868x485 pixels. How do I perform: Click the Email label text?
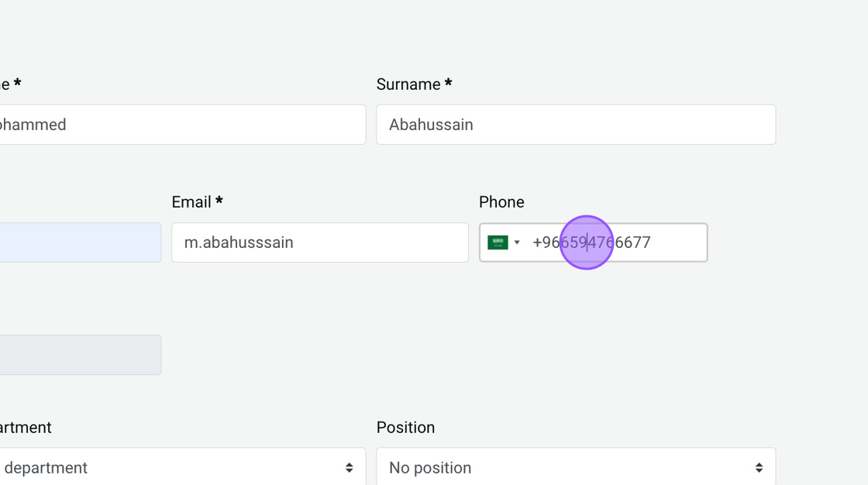pyautogui.click(x=191, y=202)
